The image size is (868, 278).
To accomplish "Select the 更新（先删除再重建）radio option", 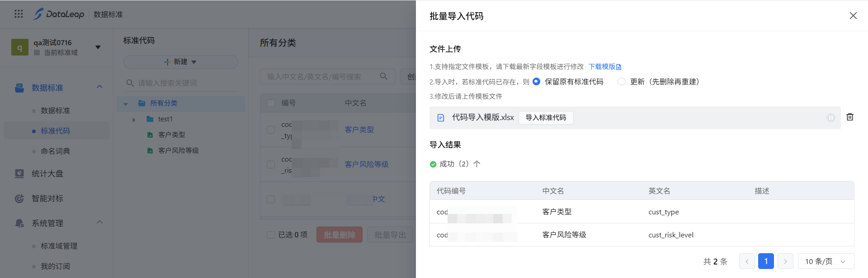I will click(x=622, y=82).
